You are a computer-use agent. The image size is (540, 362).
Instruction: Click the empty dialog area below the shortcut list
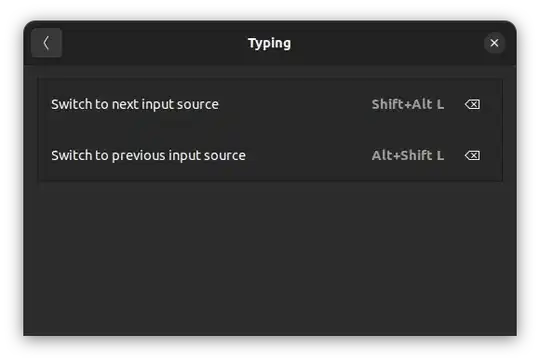coord(270,258)
